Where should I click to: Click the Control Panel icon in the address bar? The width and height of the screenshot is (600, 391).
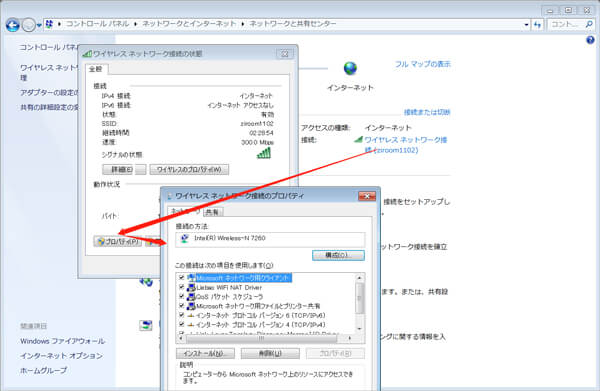point(49,24)
